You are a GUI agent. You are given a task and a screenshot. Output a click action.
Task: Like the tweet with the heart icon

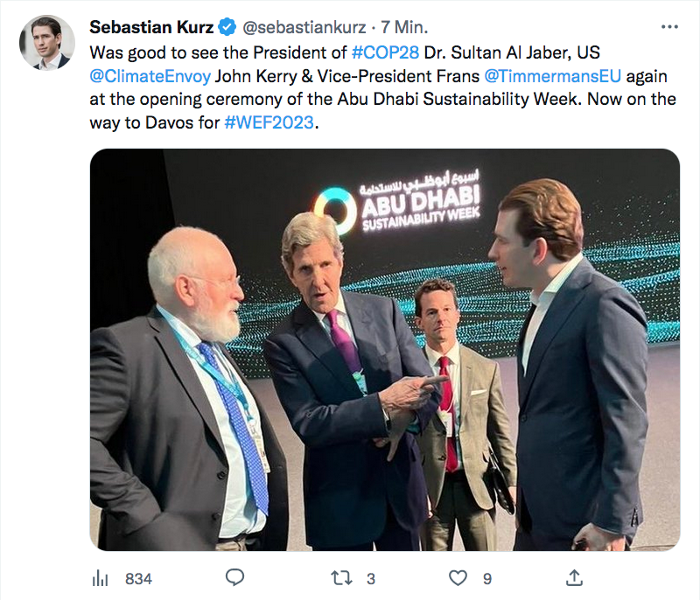(x=458, y=578)
